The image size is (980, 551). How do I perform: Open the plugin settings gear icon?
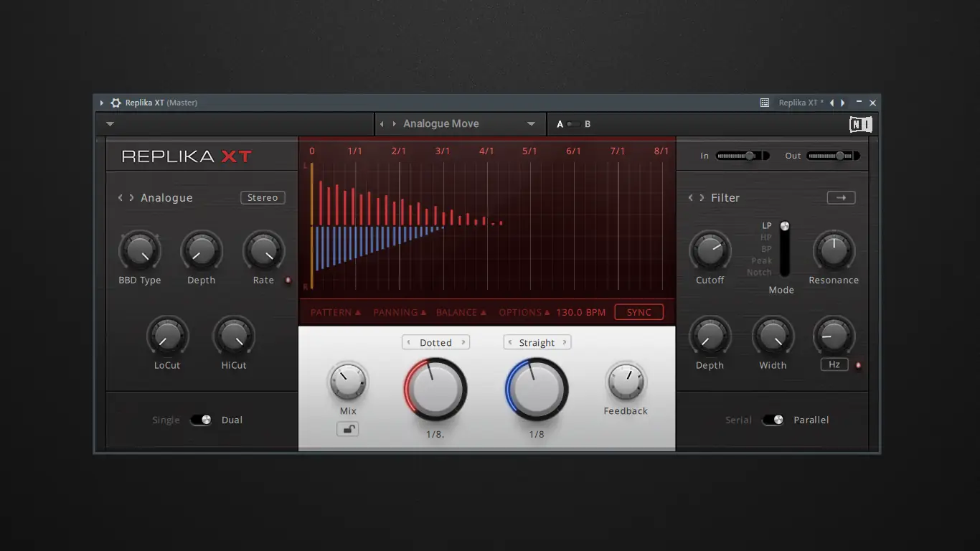pos(116,103)
